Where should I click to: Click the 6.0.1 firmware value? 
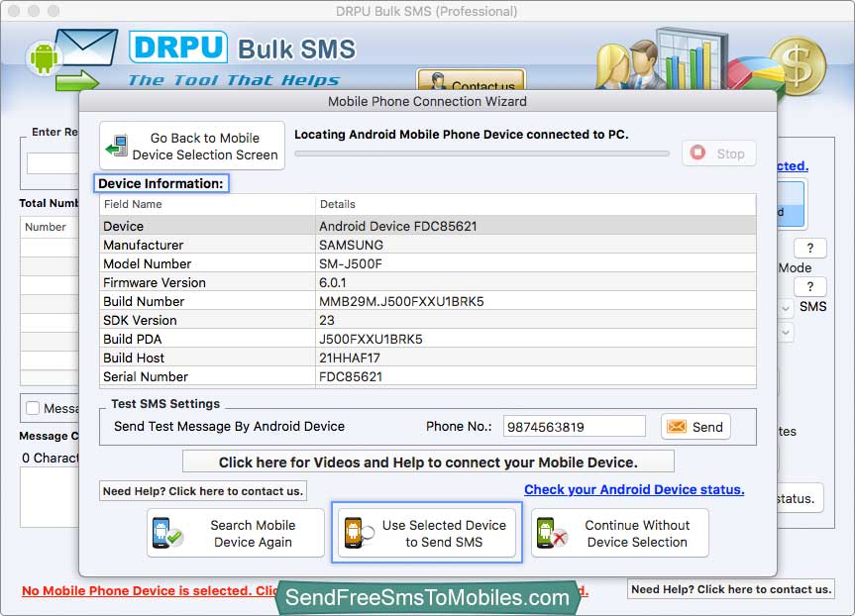[333, 282]
